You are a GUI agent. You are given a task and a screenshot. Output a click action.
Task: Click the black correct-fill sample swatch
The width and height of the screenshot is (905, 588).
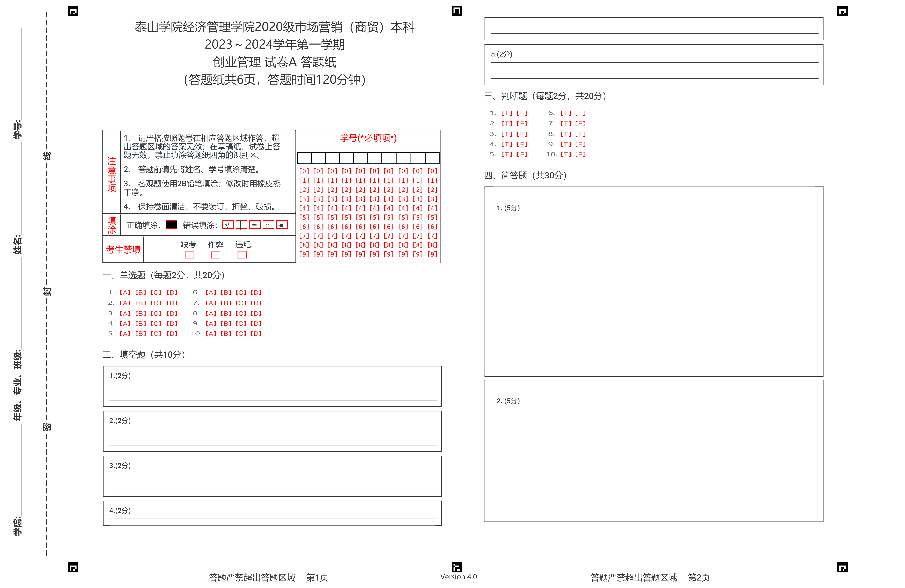click(171, 224)
